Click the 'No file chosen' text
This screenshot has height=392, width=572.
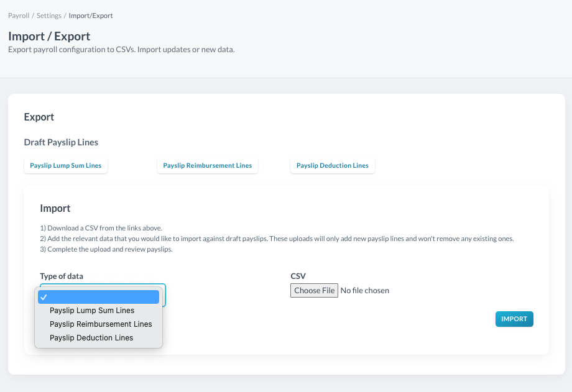click(x=365, y=291)
